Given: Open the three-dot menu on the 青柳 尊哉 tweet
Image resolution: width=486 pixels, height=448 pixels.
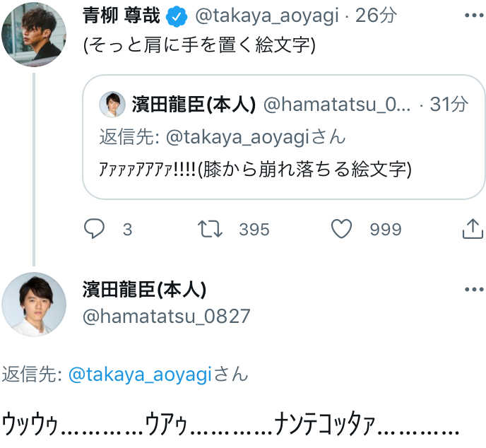Looking at the screenshot, I should [x=472, y=16].
